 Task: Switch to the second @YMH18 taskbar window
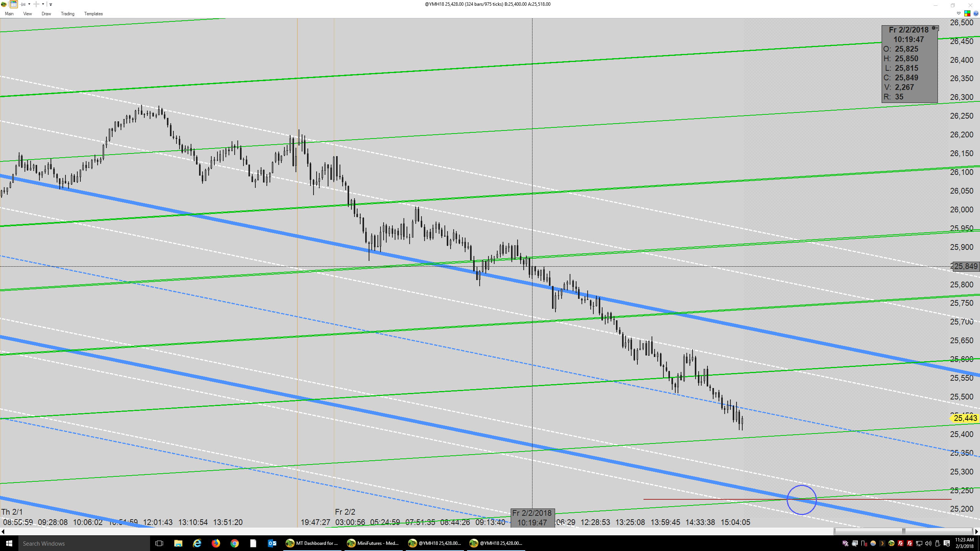click(x=496, y=543)
